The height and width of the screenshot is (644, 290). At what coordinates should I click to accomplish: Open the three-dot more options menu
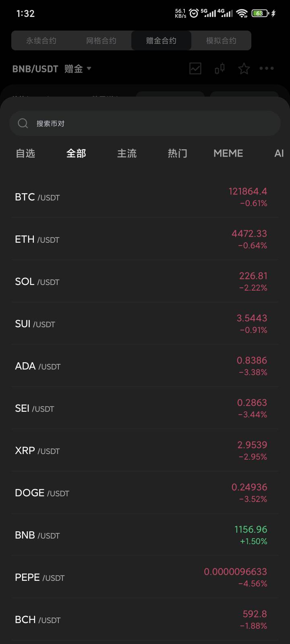[267, 68]
